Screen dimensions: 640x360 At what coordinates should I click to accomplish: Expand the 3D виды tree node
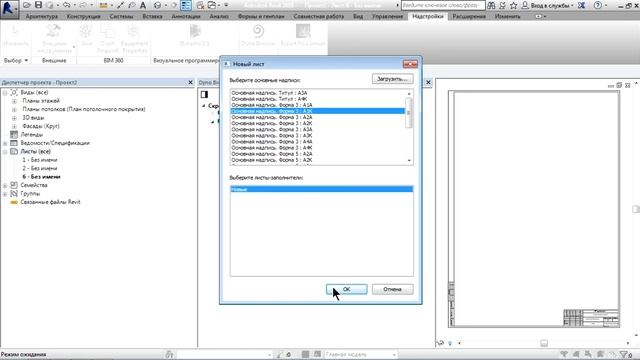pyautogui.click(x=14, y=118)
